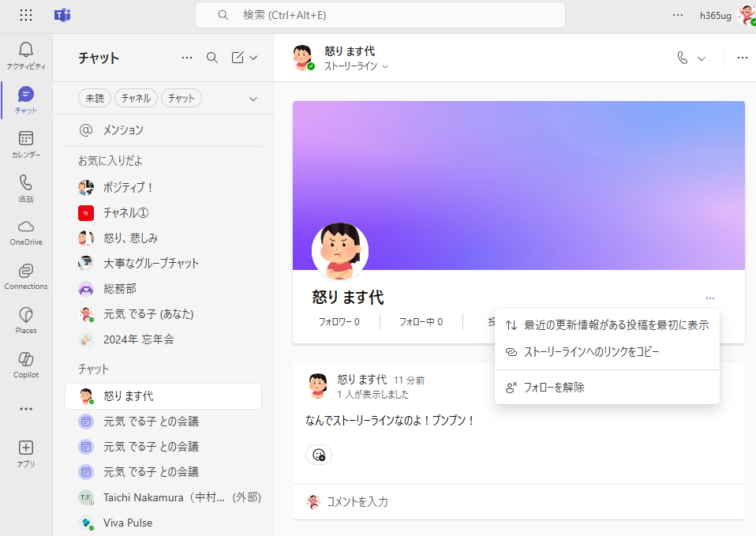Open the account profile avatar at top right

click(x=747, y=16)
